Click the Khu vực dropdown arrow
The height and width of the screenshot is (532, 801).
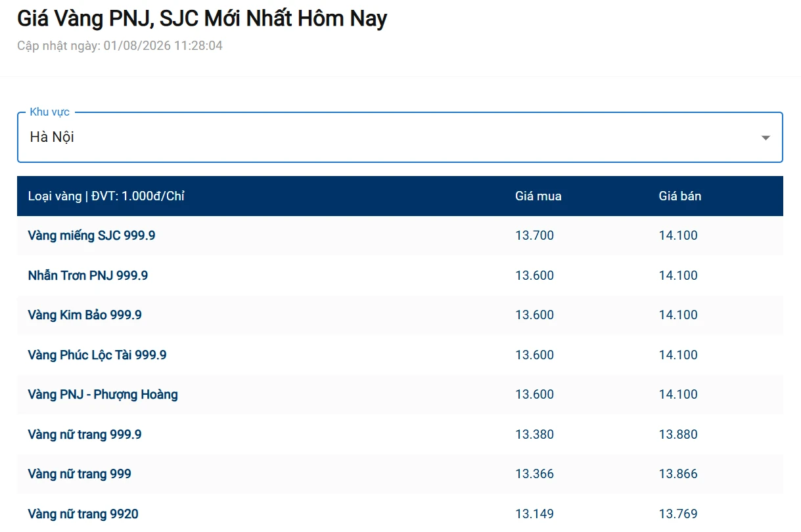tap(766, 138)
